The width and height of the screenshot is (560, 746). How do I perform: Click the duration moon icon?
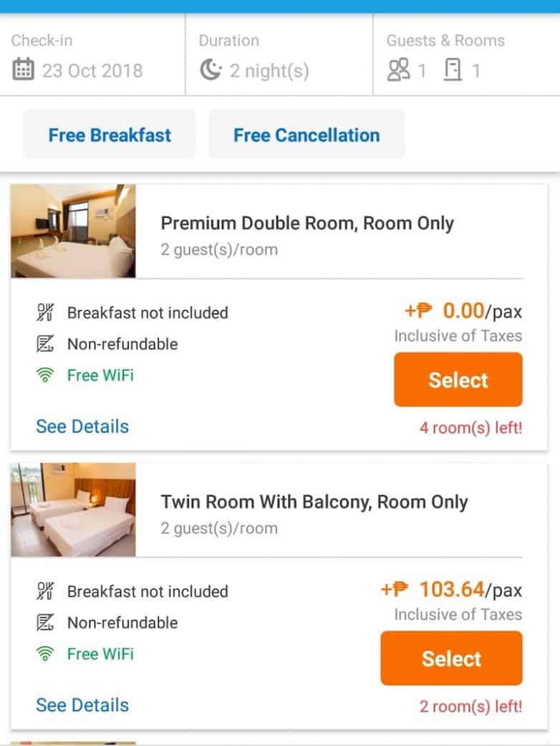point(210,70)
